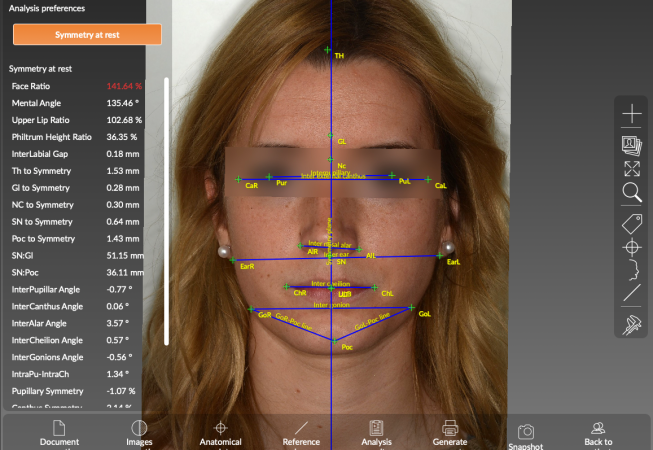Select the Face Ratio measurement row
The width and height of the screenshot is (653, 450).
(x=77, y=86)
